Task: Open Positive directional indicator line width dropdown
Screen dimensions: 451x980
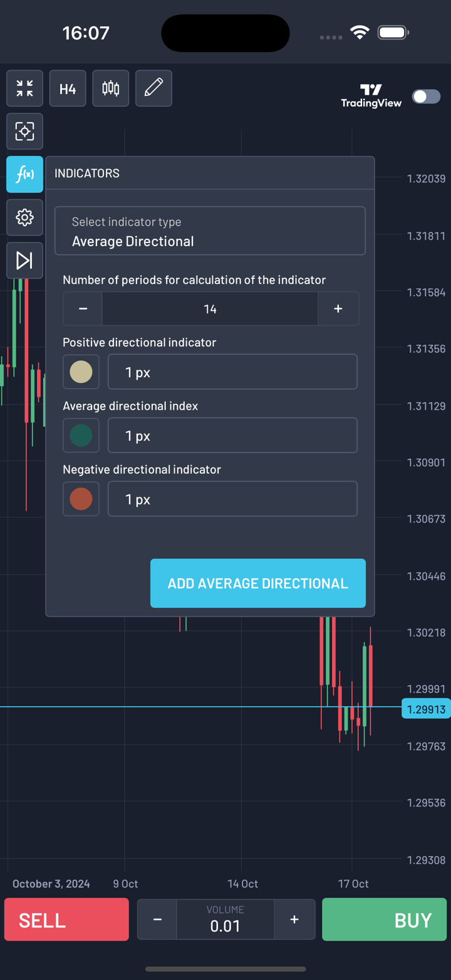Action: click(232, 372)
